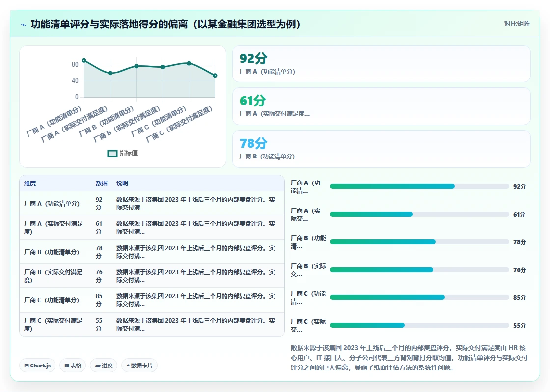Click the first data point on the line chart
This screenshot has width=550, height=392.
[x=84, y=61]
